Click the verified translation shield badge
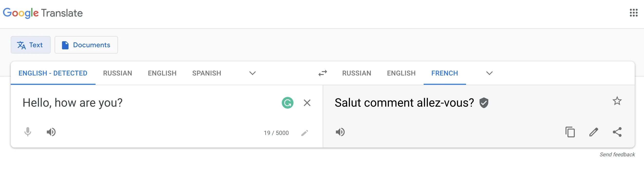This screenshot has height=169, width=644. pos(484,103)
